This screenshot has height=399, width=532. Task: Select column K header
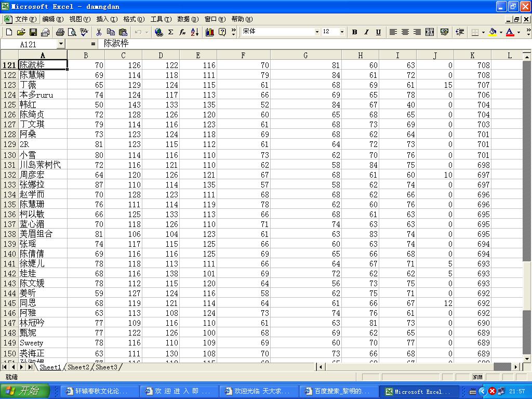pos(472,55)
